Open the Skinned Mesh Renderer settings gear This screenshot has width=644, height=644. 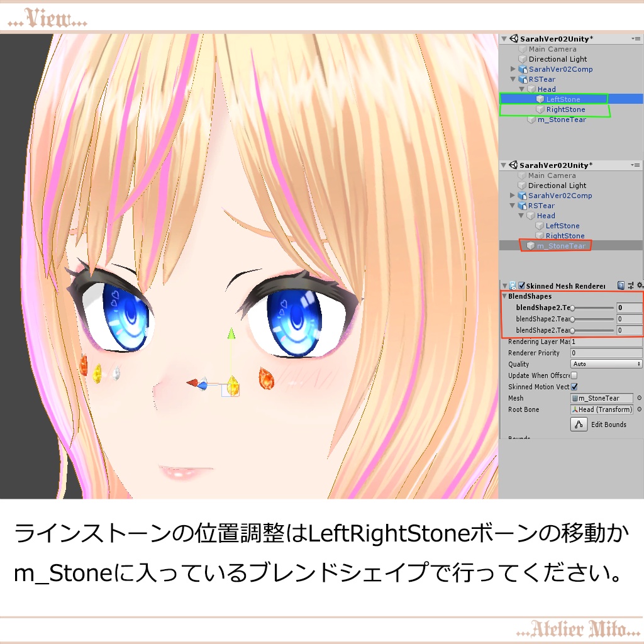tap(640, 286)
